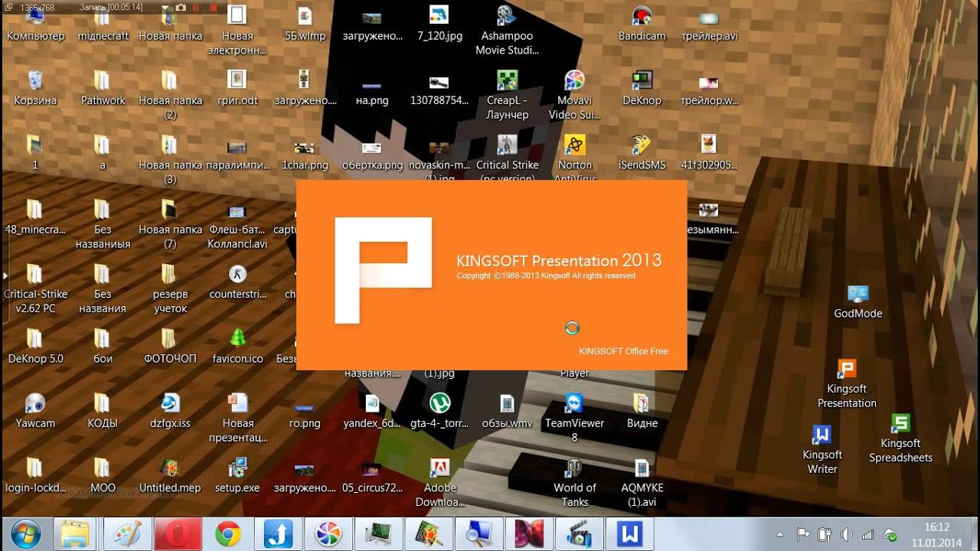Launch Movavi Video Suite shortcut
The width and height of the screenshot is (980, 551).
pyautogui.click(x=574, y=95)
